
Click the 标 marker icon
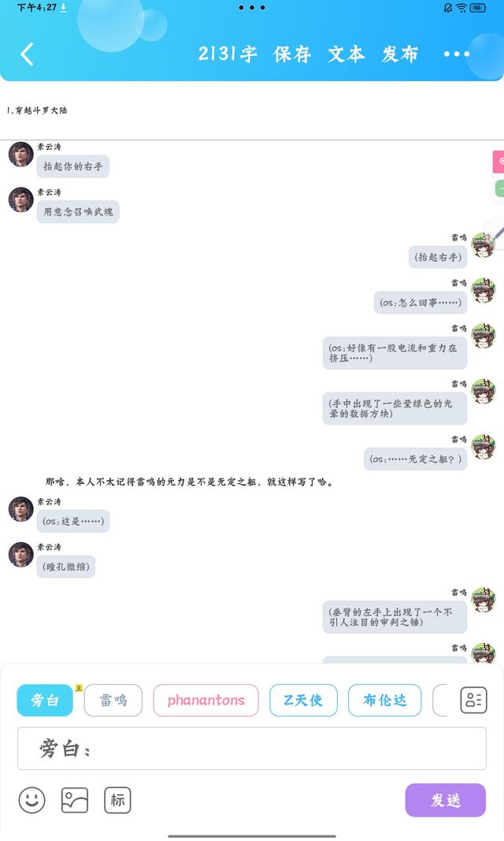point(117,800)
